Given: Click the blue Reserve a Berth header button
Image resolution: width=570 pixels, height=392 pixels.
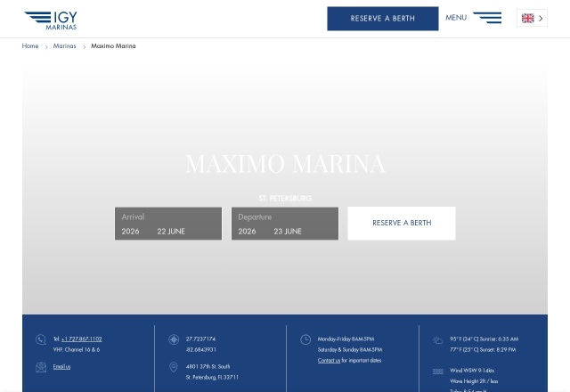Looking at the screenshot, I should [383, 19].
